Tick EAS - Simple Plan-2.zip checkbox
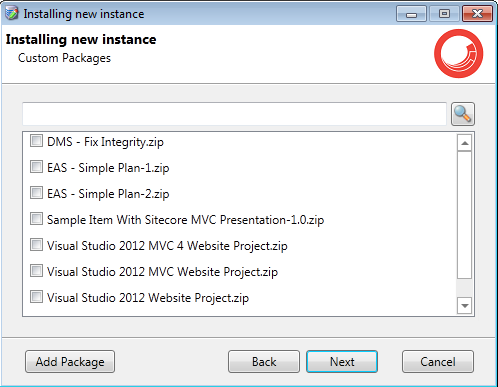This screenshot has height=387, width=498. point(36,193)
